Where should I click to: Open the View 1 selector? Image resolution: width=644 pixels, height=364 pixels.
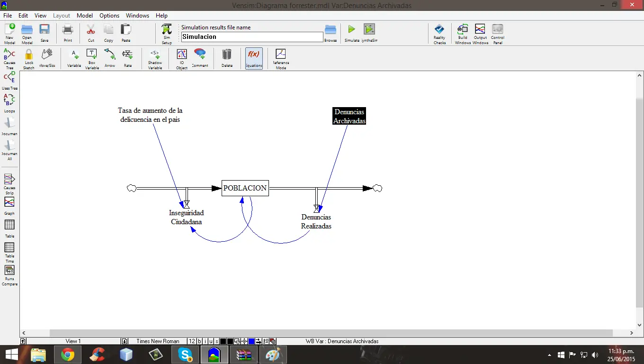[x=73, y=341]
